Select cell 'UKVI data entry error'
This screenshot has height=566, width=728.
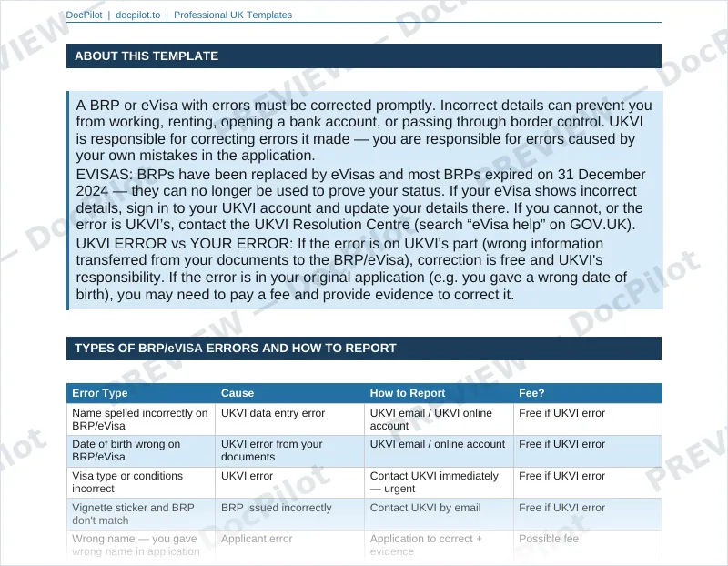pyautogui.click(x=289, y=419)
